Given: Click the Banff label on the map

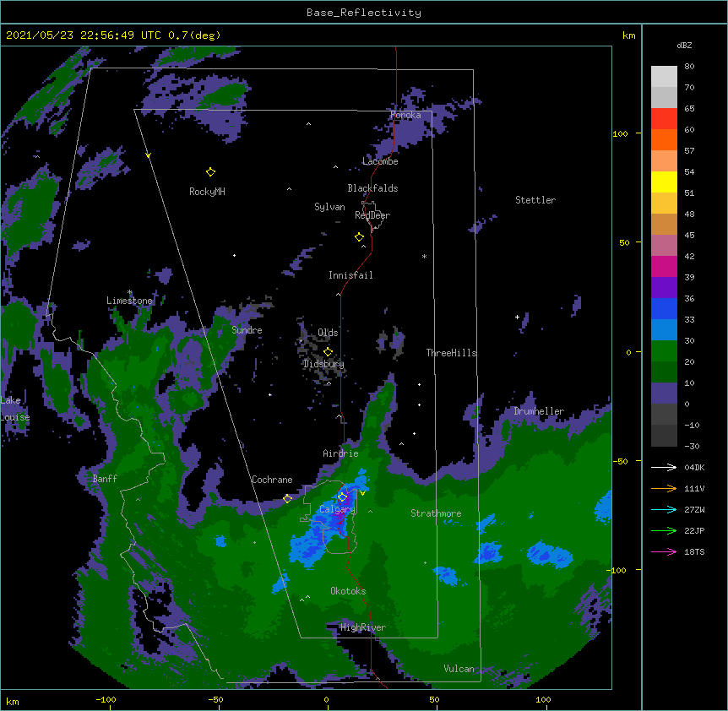Looking at the screenshot, I should (105, 479).
